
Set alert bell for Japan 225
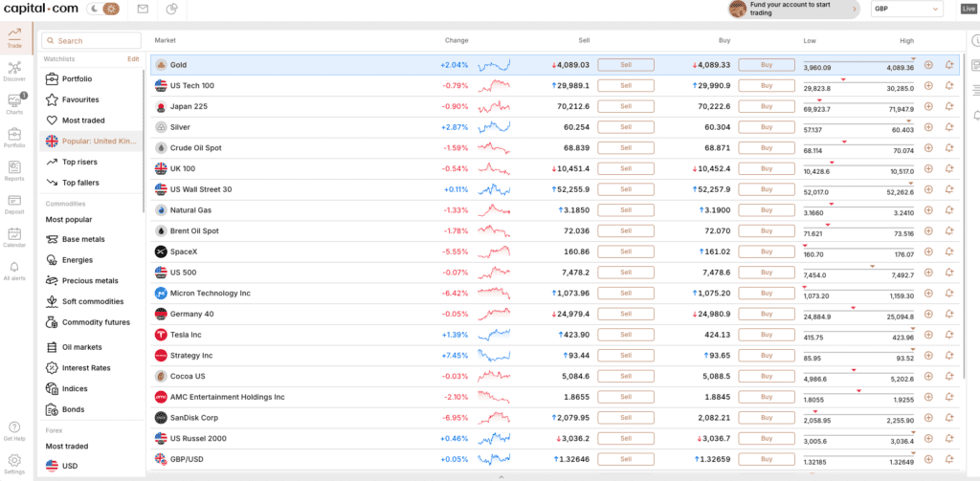pos(949,106)
